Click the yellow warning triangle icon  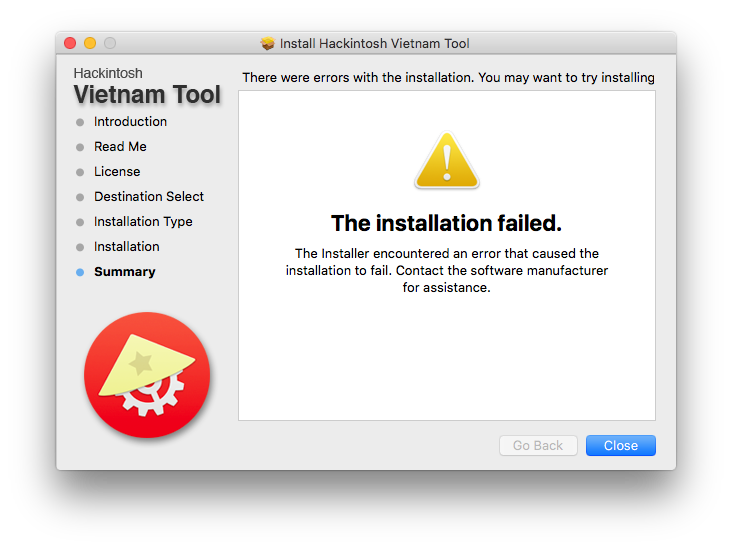click(446, 160)
